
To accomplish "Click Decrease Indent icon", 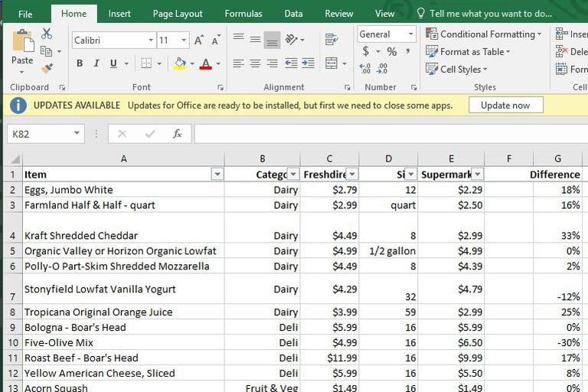I will coord(291,64).
